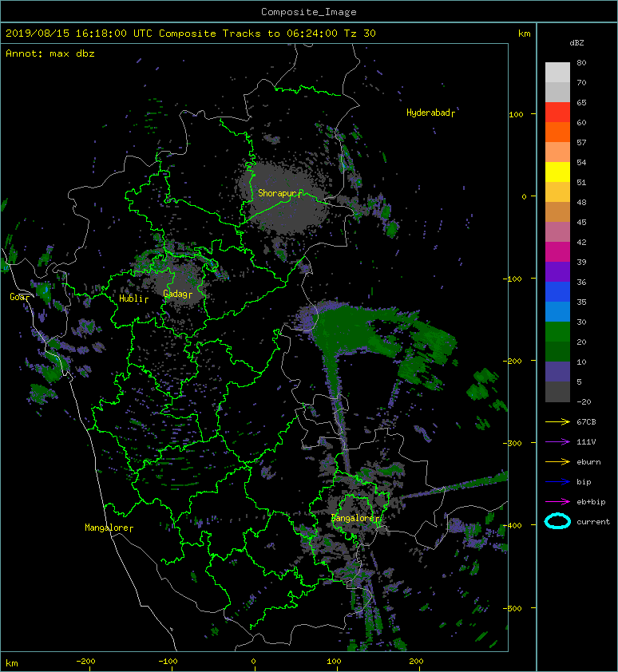Click the orange 60 dBZ color swatch
Screen dimensions: 618x672
click(557, 132)
